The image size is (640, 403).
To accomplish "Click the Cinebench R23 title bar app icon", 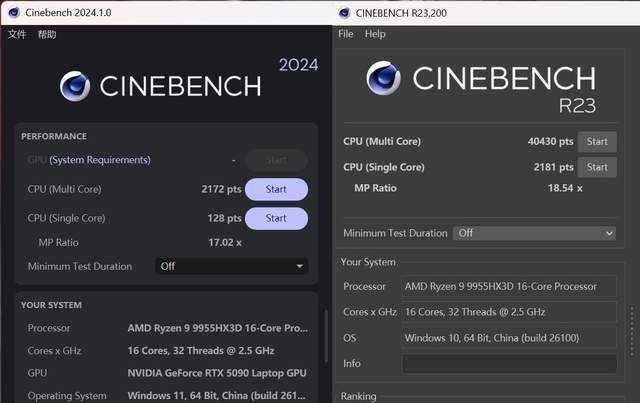I will pos(345,12).
